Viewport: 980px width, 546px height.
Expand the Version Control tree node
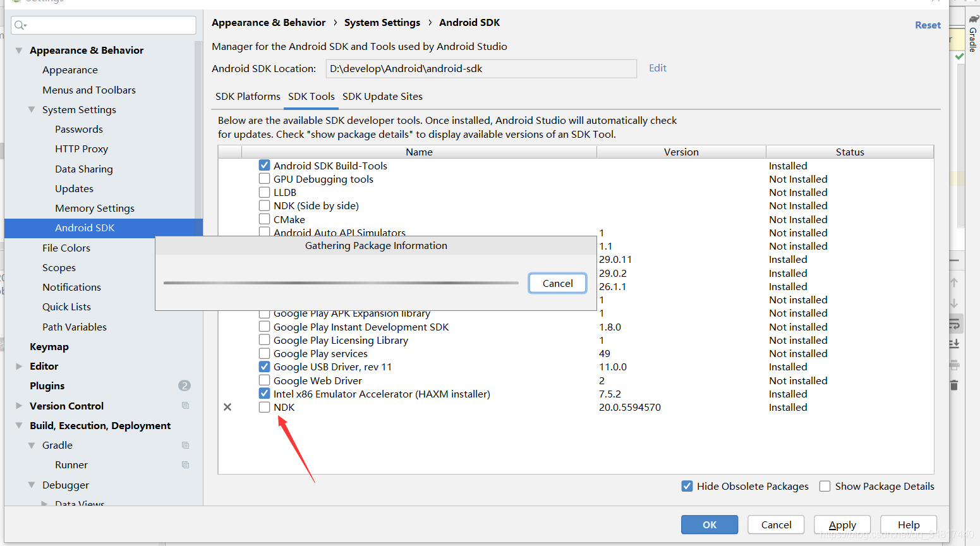[x=19, y=406]
